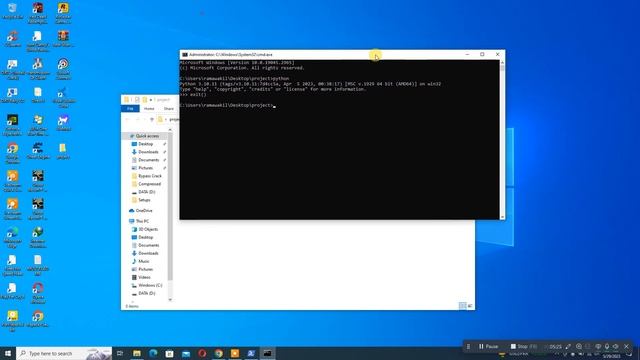Open the File tab in Explorer
This screenshot has width=640, height=360.
130,109
